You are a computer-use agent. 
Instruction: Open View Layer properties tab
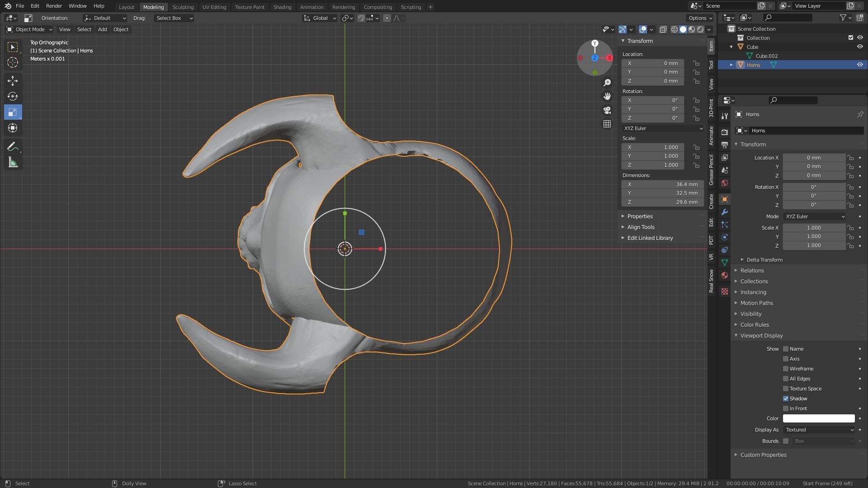point(725,158)
